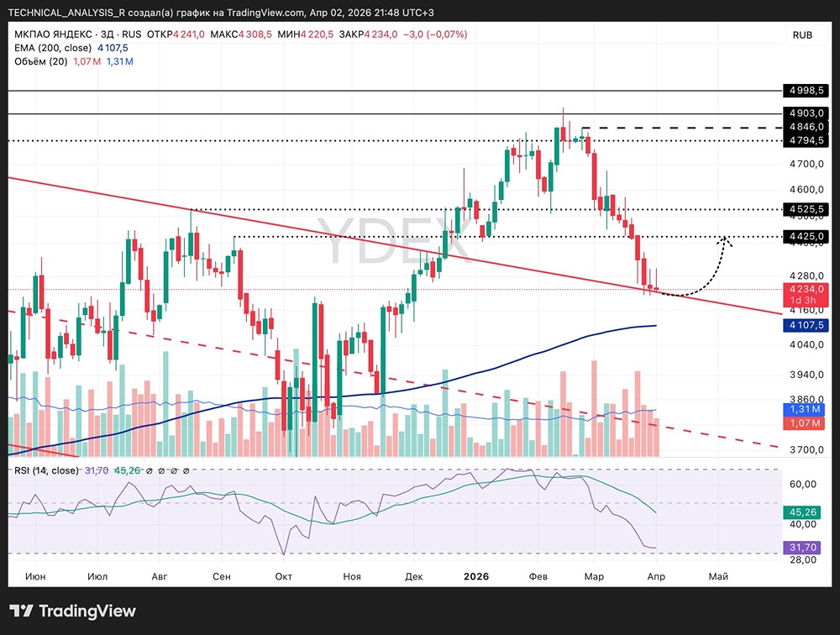
Task: Click the ОТКР 4 241,0 open value in legend
Action: [176, 34]
